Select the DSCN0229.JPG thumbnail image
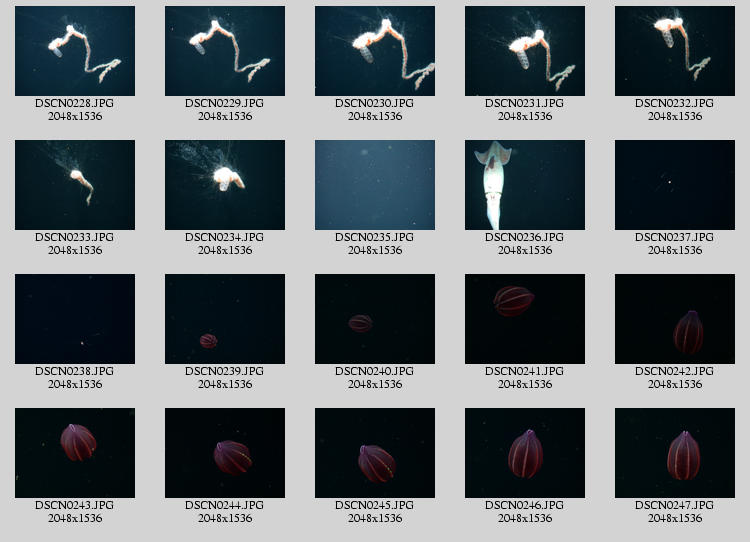 pos(225,51)
